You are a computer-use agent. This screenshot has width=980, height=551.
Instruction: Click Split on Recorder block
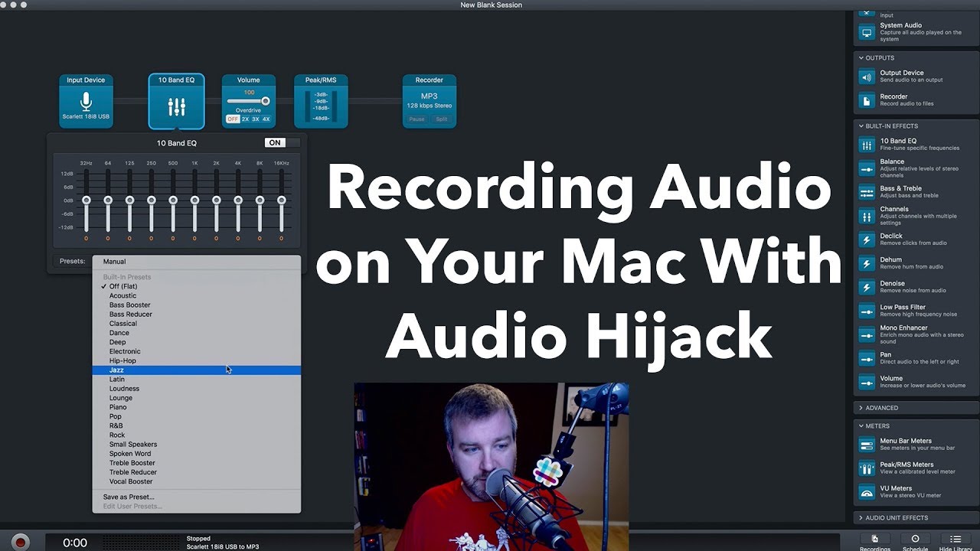pos(442,119)
